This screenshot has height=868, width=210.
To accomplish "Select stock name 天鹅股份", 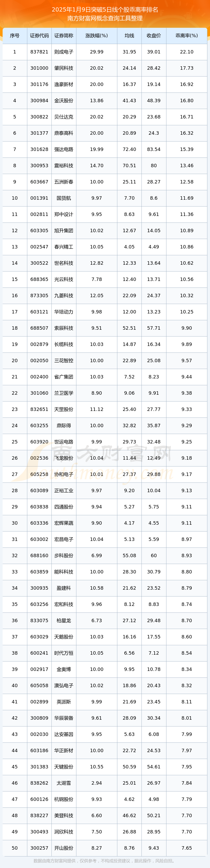I will (x=64, y=637).
